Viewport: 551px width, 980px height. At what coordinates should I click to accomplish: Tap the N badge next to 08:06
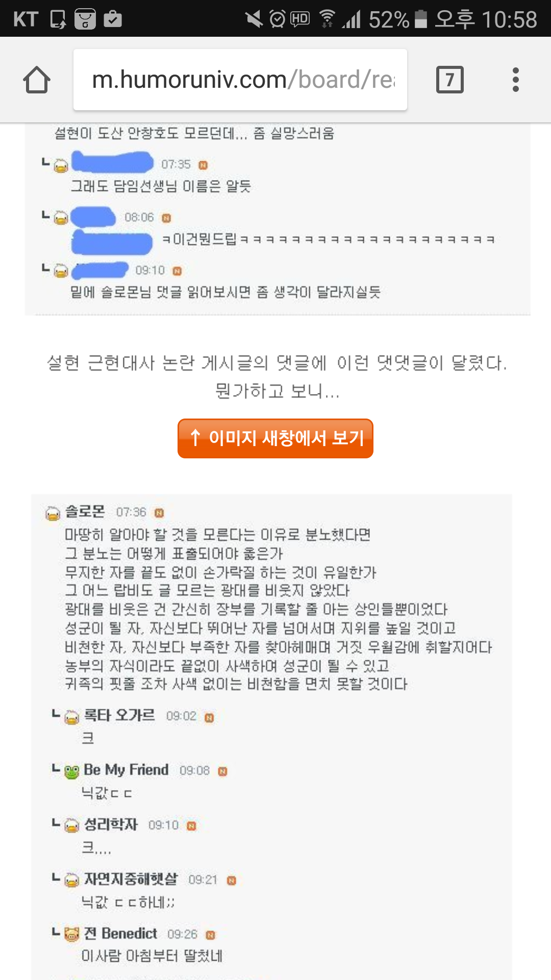tap(166, 218)
